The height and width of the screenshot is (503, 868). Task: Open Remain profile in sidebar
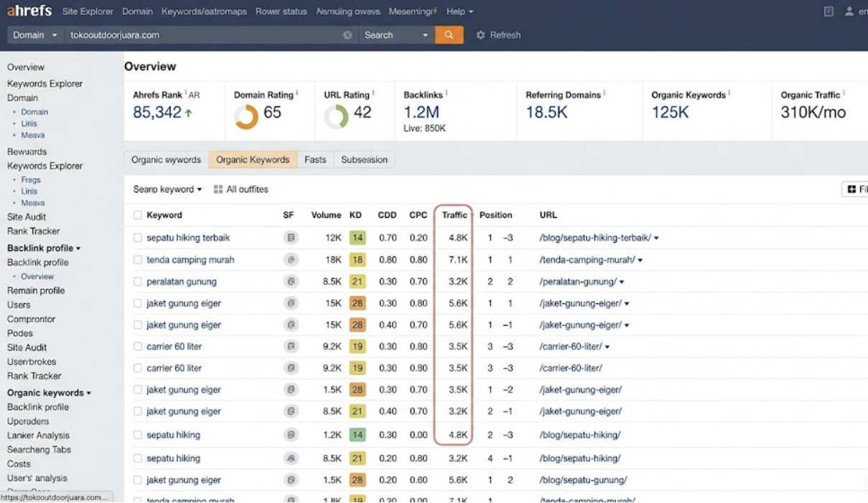tap(36, 290)
